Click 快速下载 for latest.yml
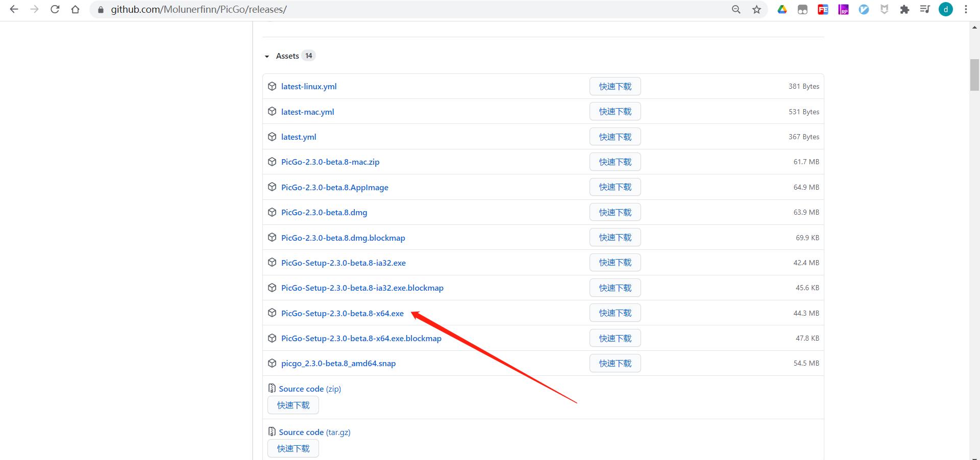 (x=615, y=137)
